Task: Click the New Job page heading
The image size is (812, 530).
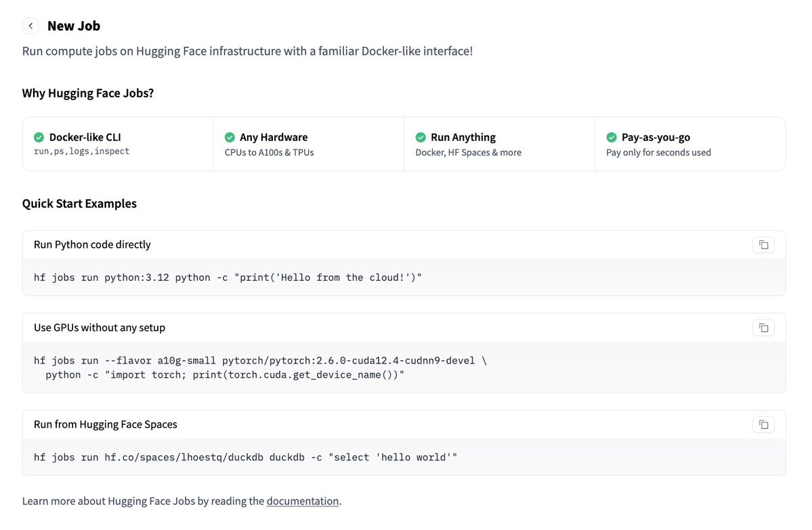Action: (x=74, y=26)
